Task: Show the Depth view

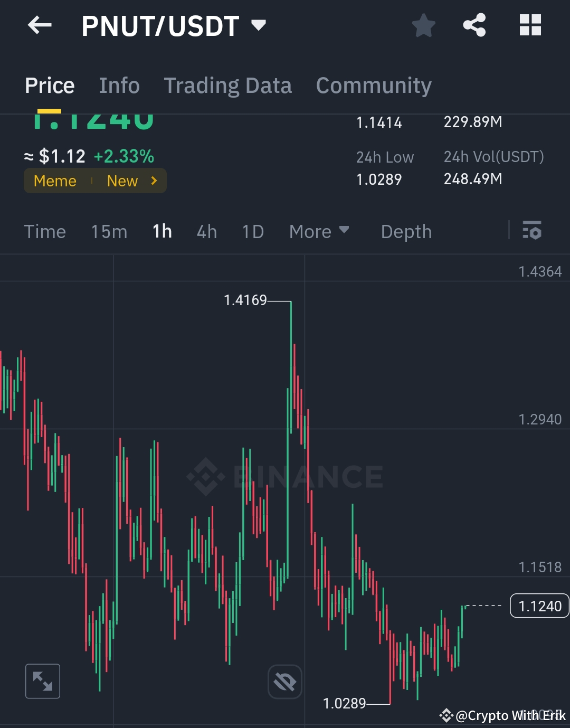Action: click(x=406, y=231)
